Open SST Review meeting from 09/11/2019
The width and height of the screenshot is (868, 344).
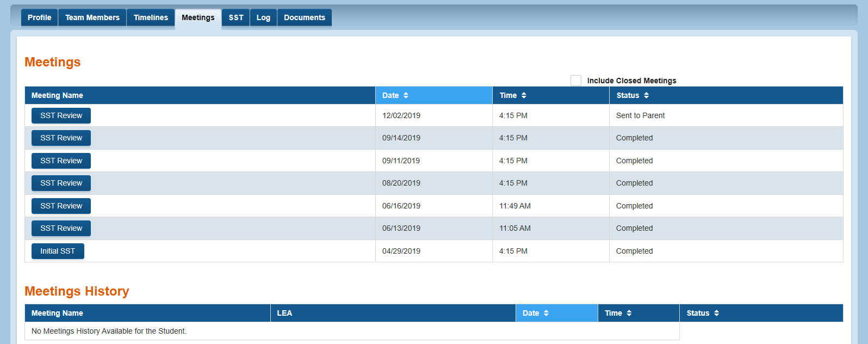(61, 161)
